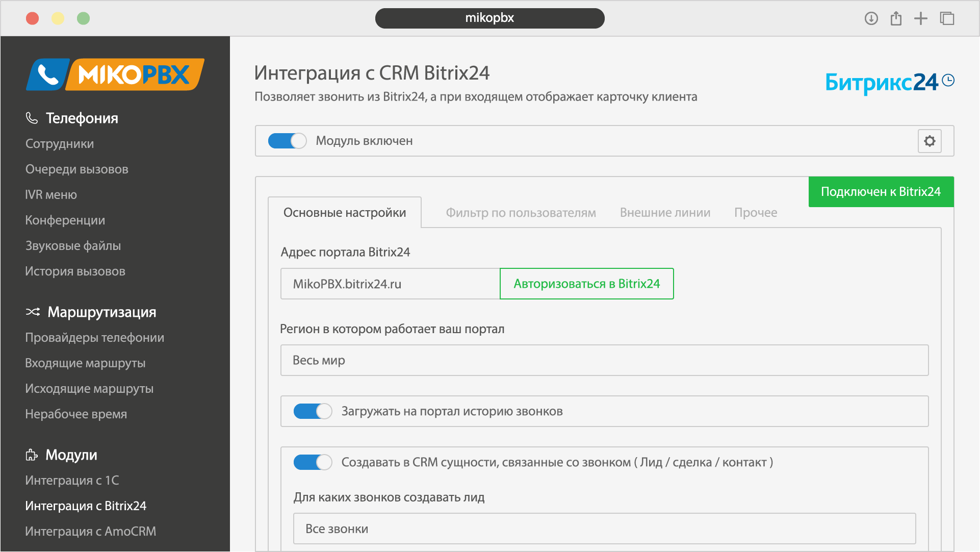Click the browser downloads icon
Screen dimensions: 980x552
871,19
